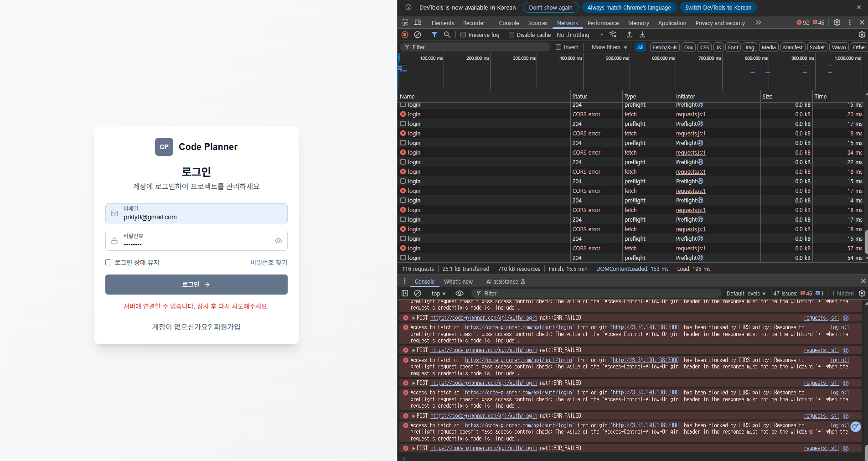
Task: Toggle the All request type filter
Action: pyautogui.click(x=641, y=47)
